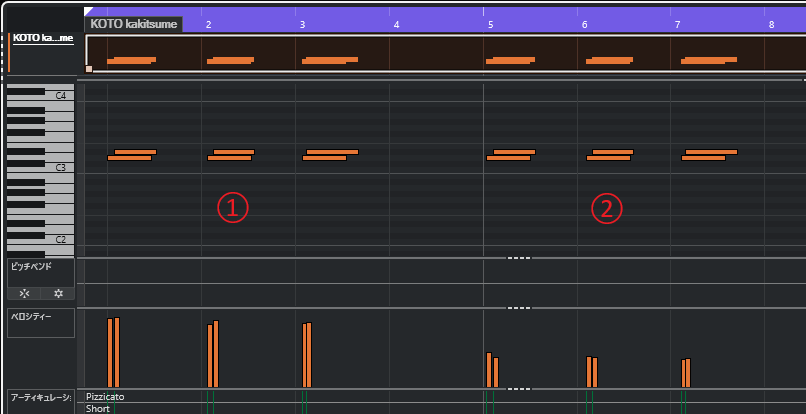Click bar 3 in the ruler

click(x=302, y=24)
